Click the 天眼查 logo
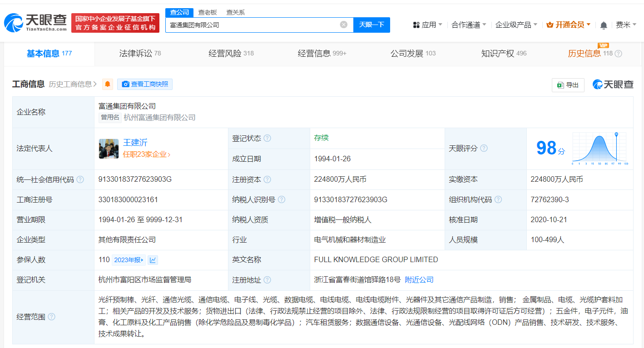 (34, 22)
